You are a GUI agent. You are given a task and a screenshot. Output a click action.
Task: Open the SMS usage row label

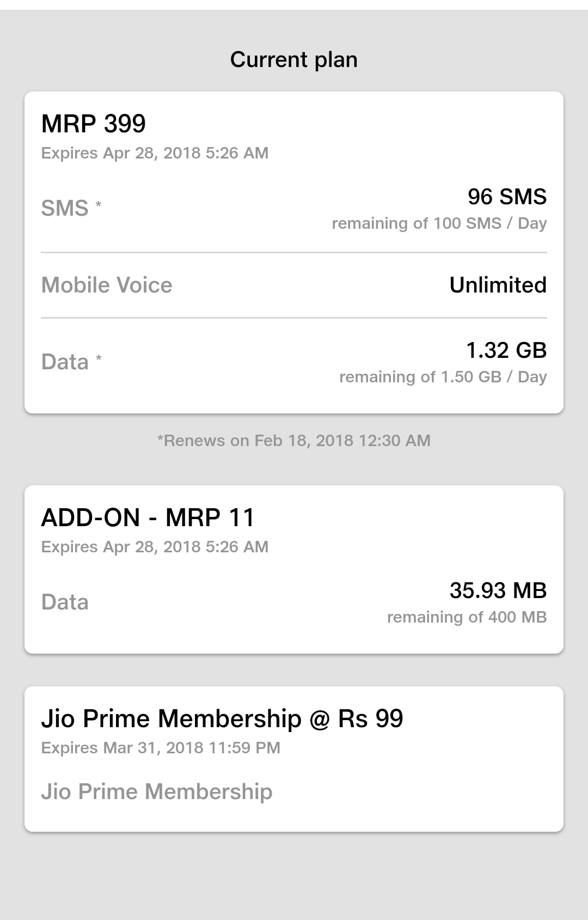pyautogui.click(x=71, y=208)
